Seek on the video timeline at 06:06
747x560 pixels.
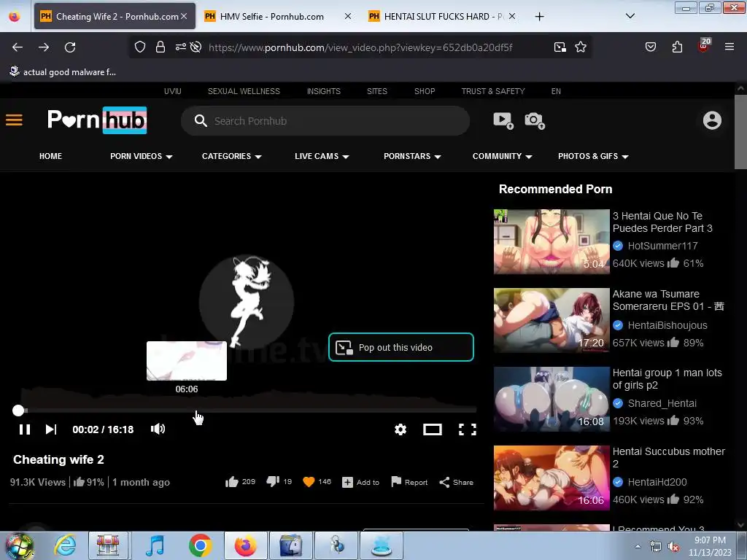186,410
